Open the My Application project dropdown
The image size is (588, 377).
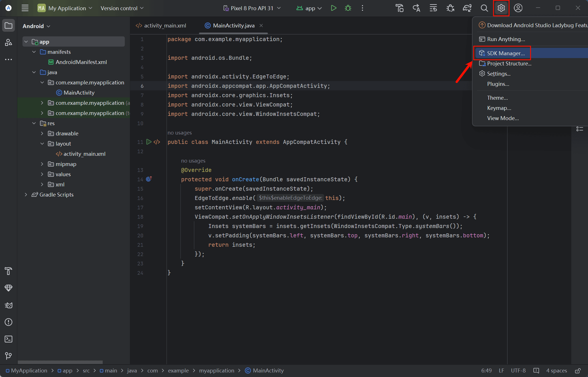pyautogui.click(x=65, y=8)
